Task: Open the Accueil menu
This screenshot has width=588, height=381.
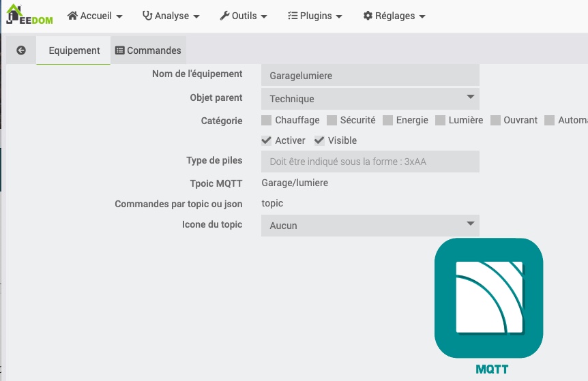Action: [x=95, y=16]
